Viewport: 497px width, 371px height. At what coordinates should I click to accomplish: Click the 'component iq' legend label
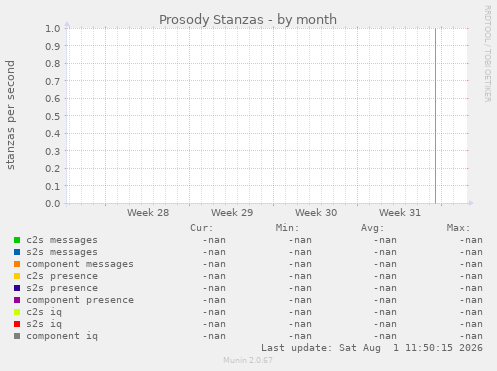(62, 336)
